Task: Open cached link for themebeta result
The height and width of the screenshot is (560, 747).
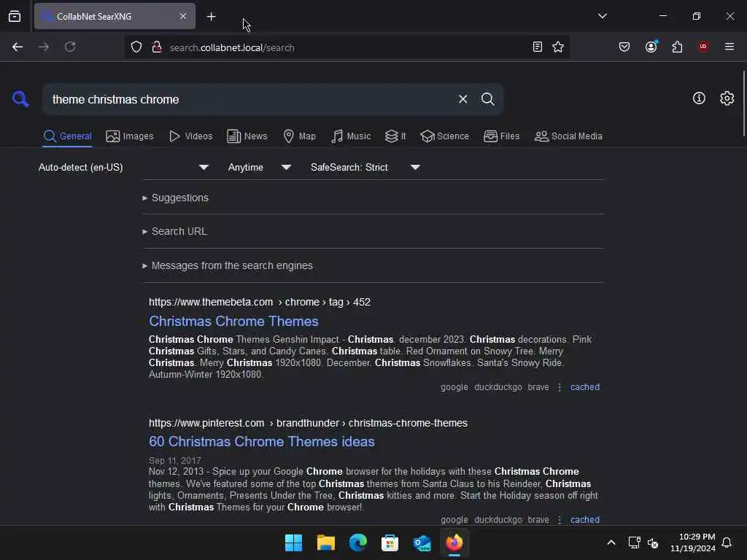Action: click(585, 387)
